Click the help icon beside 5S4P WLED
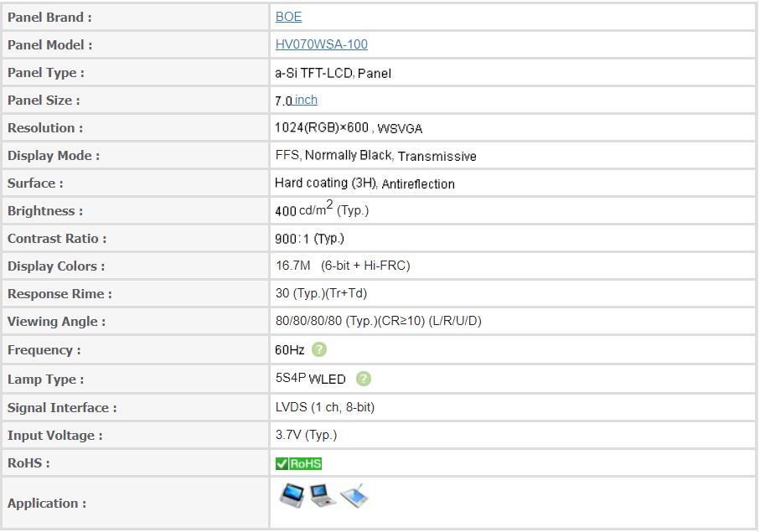This screenshot has height=532, width=760. (364, 379)
